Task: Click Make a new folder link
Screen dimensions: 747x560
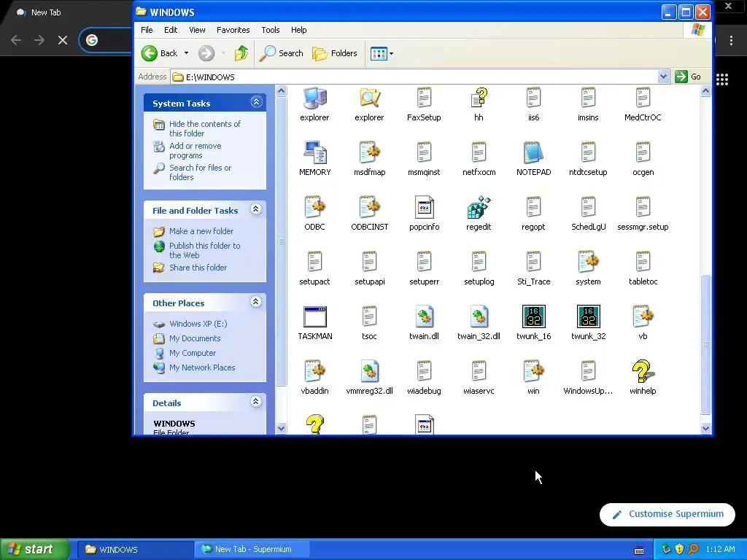Action: pyautogui.click(x=201, y=231)
